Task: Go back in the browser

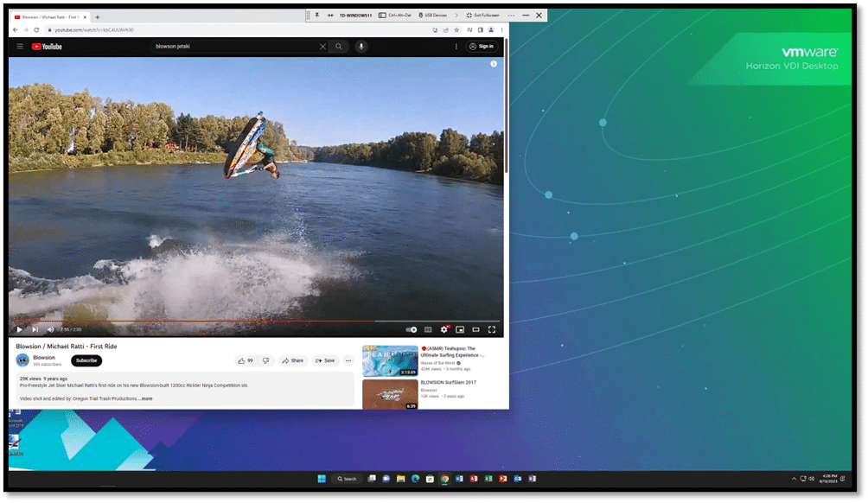Action: 15,30
